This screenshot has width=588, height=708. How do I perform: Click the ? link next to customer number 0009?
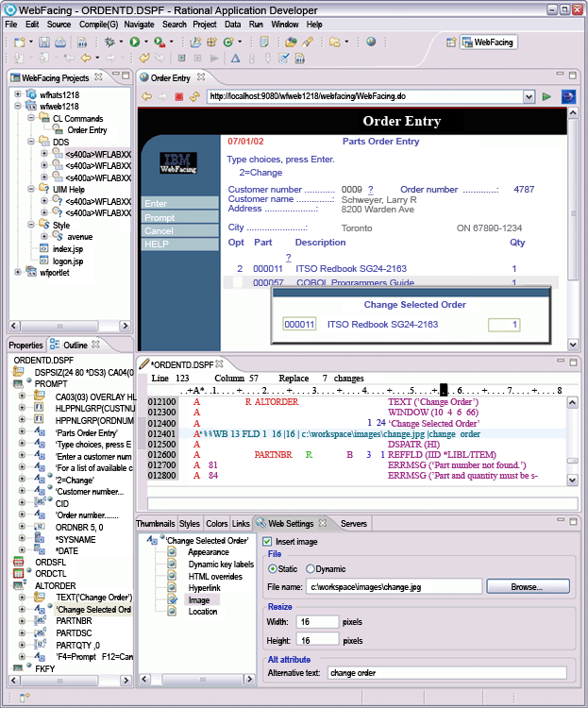click(x=370, y=190)
